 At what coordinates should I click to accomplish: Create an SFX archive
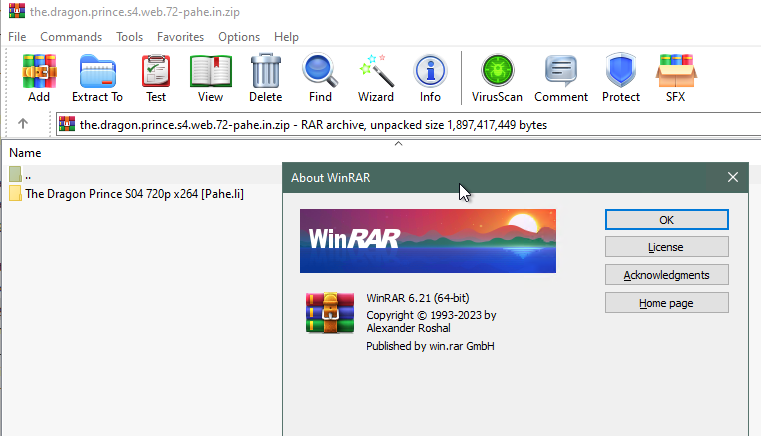(x=676, y=78)
